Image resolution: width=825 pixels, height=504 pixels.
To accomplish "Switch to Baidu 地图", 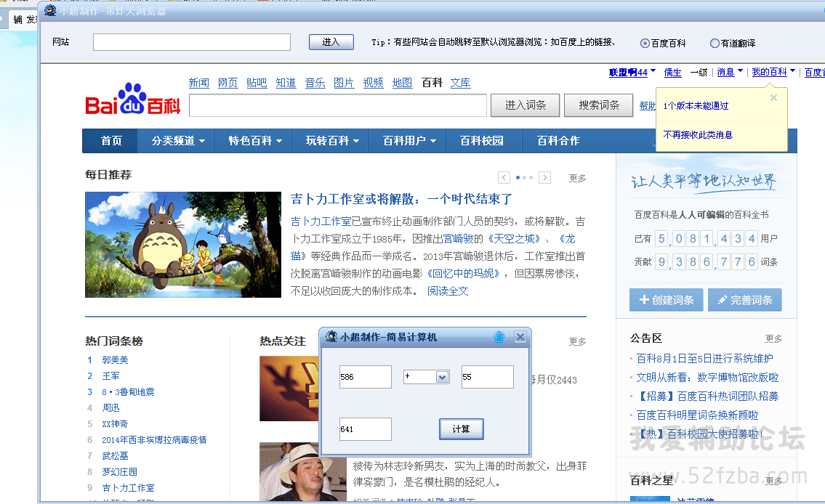I will click(x=402, y=83).
